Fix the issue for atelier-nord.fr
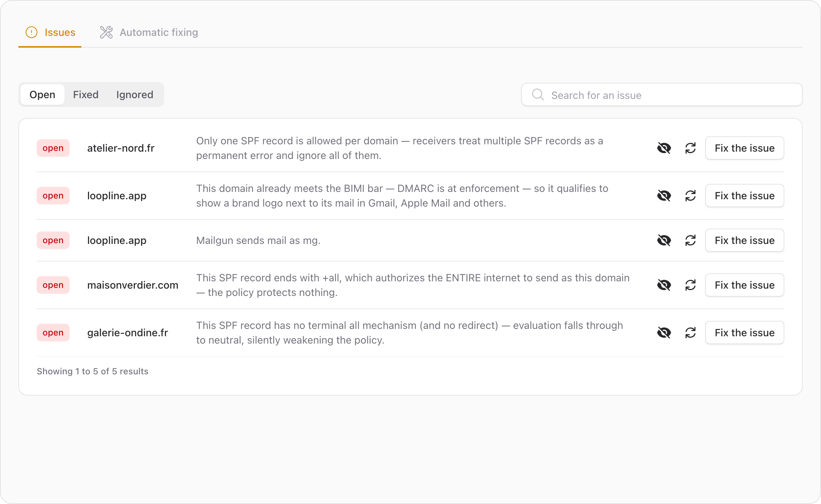Screen dimensions: 821x504 (745, 148)
